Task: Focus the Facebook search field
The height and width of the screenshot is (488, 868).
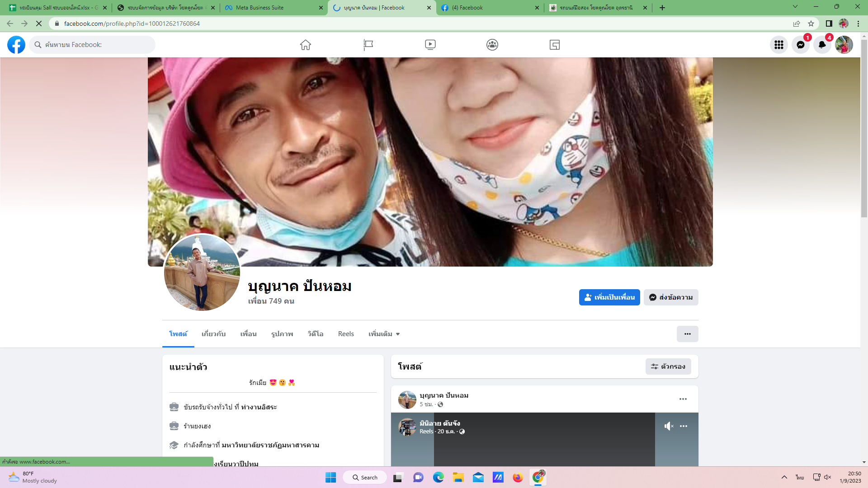Action: coord(93,45)
